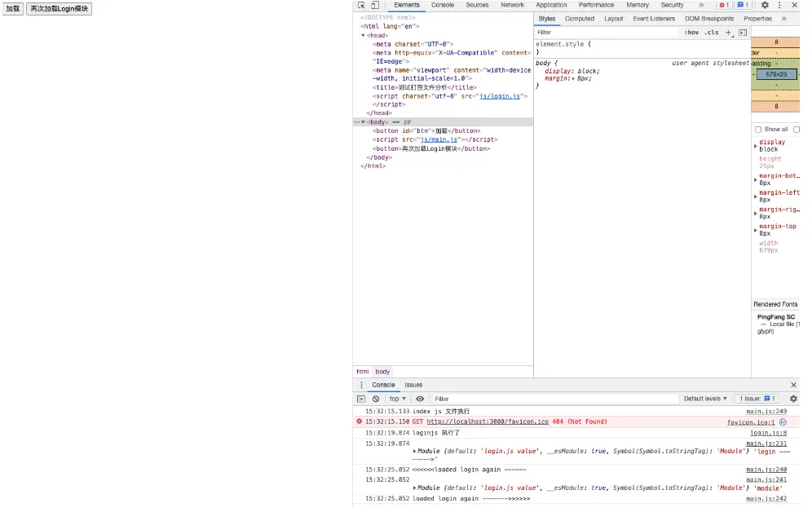
Task: Click the live expression eye icon
Action: [x=420, y=399]
